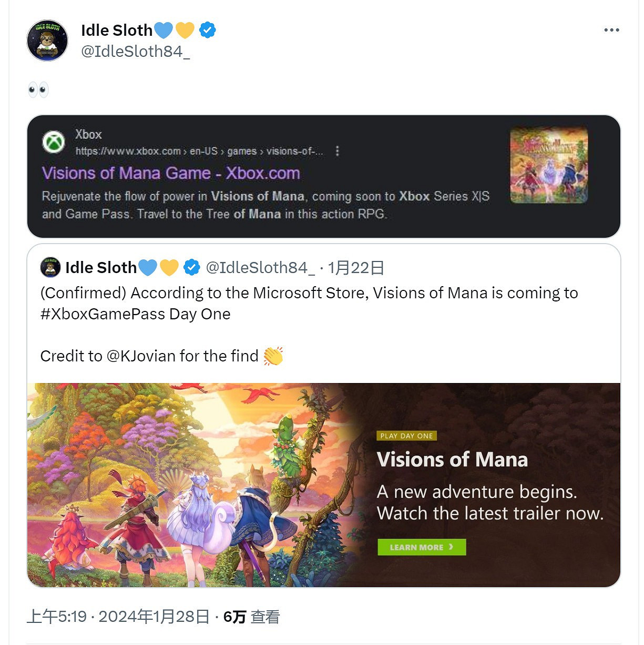
Task: Open the Visions of Mana Game - Xbox.com link
Action: (x=171, y=173)
